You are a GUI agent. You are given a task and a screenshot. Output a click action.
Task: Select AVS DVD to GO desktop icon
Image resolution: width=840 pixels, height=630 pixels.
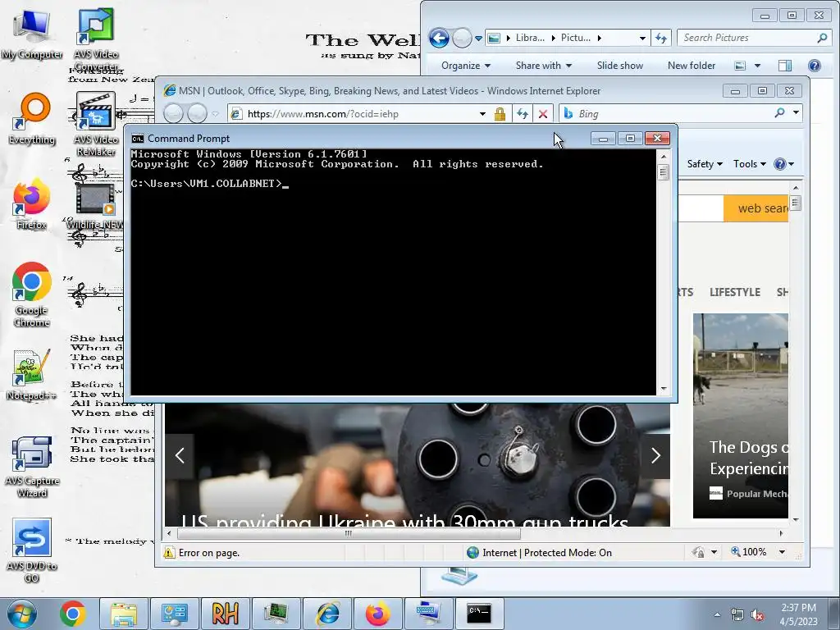32,550
